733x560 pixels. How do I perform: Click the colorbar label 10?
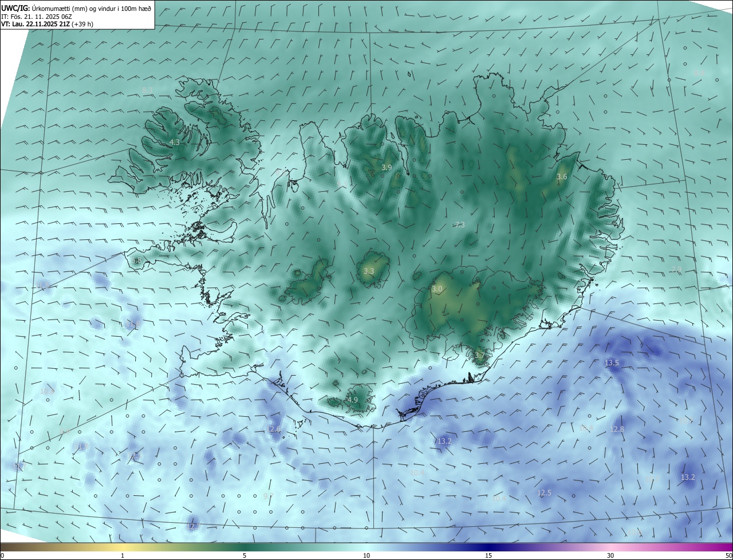click(x=366, y=556)
